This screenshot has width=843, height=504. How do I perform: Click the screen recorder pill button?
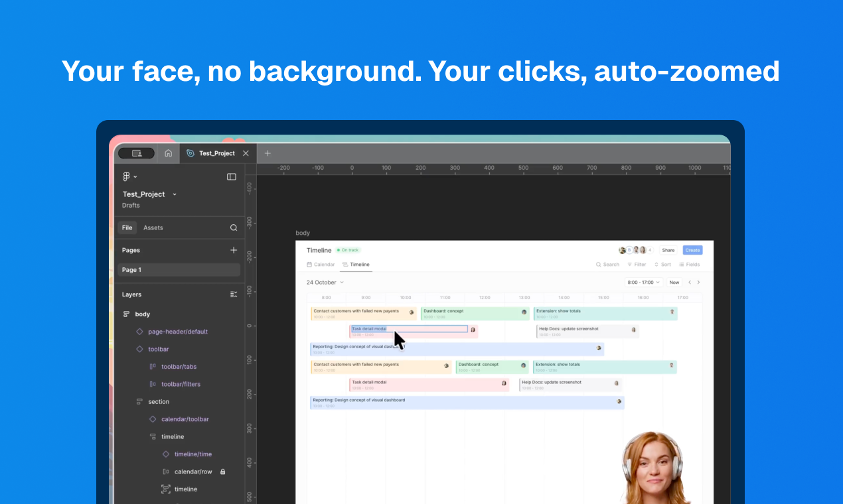136,153
